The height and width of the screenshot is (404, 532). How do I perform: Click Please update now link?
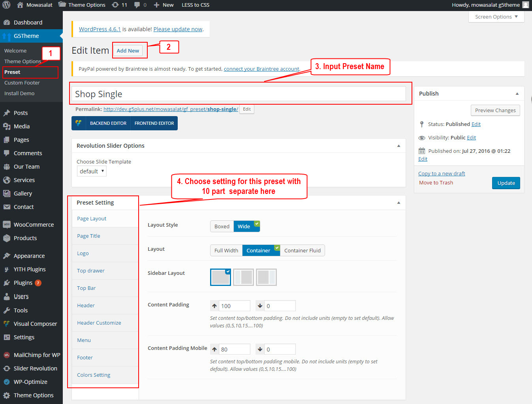[178, 29]
